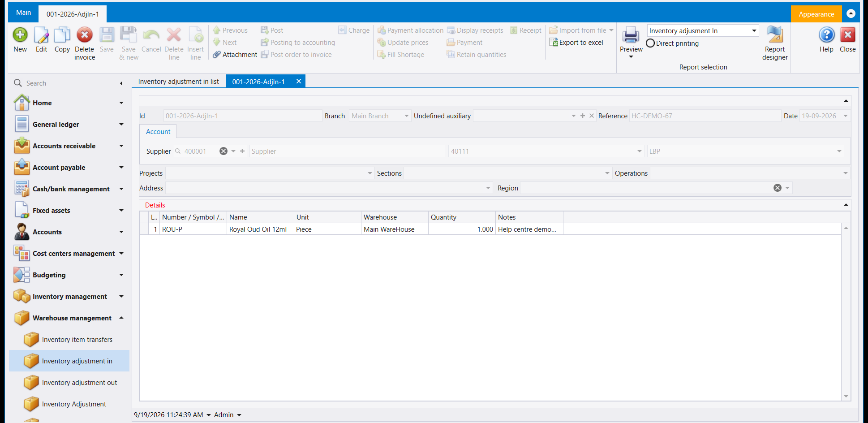Collapse Warehouse management section
This screenshot has height=423, width=868.
(x=121, y=318)
